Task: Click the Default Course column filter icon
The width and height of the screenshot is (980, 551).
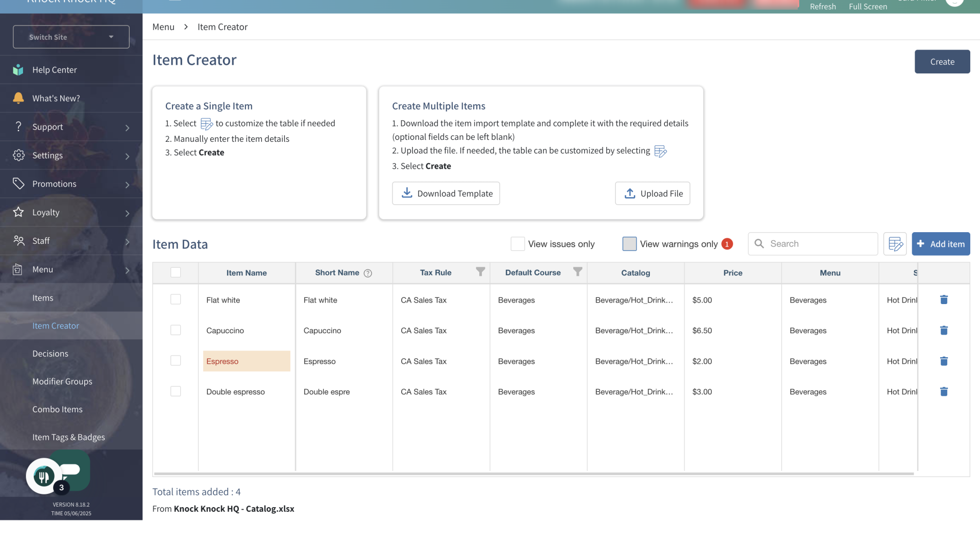Action: tap(577, 272)
